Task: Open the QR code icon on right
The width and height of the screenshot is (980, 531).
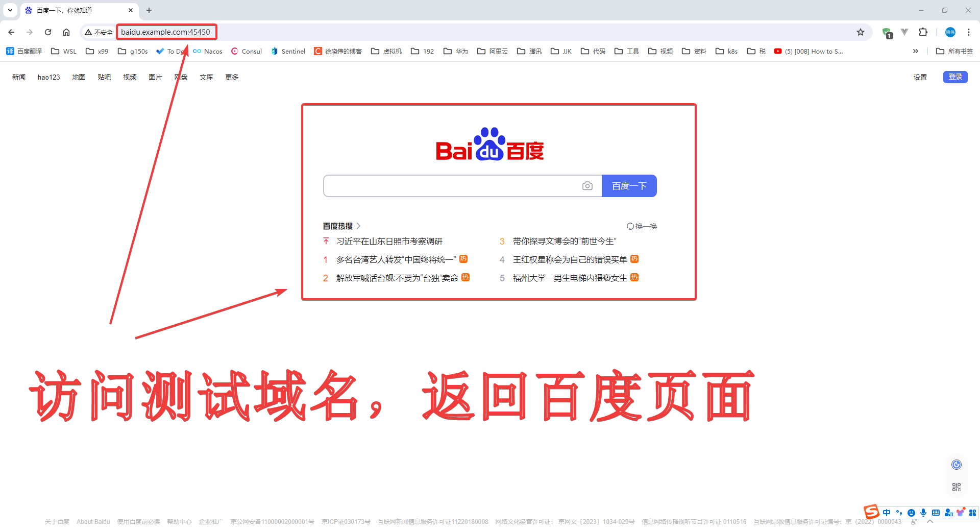Action: pos(957,487)
